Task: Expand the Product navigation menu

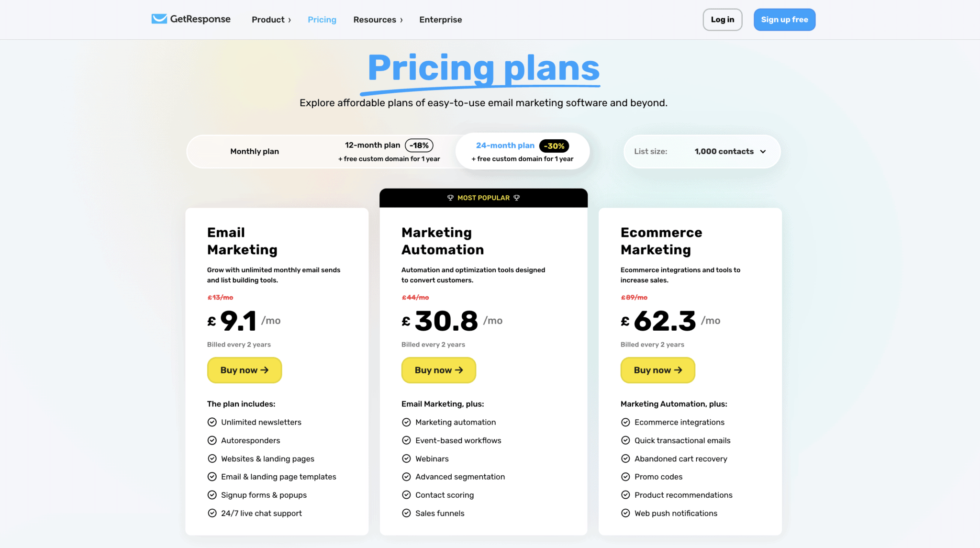Action: 271,20
